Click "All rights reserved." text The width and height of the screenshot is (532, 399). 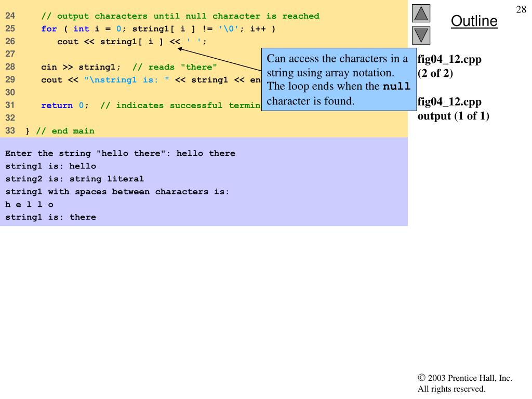point(451,389)
